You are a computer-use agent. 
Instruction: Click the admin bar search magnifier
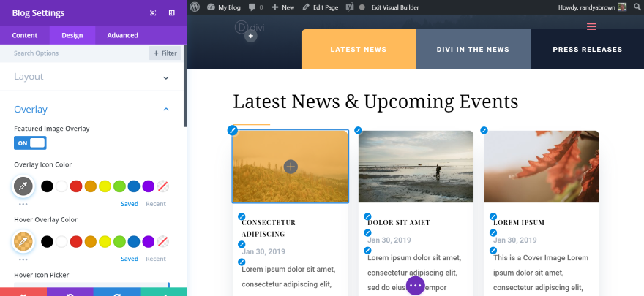[x=637, y=7]
